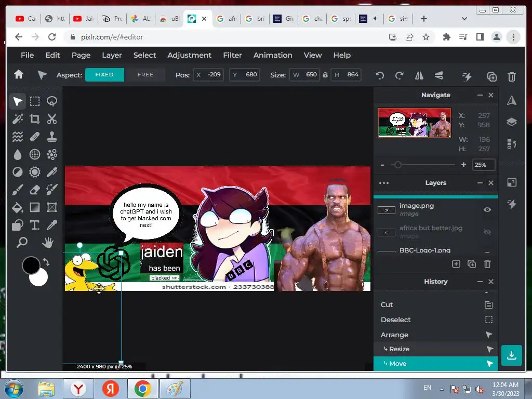Select the Liquify waves tool

pos(17,137)
